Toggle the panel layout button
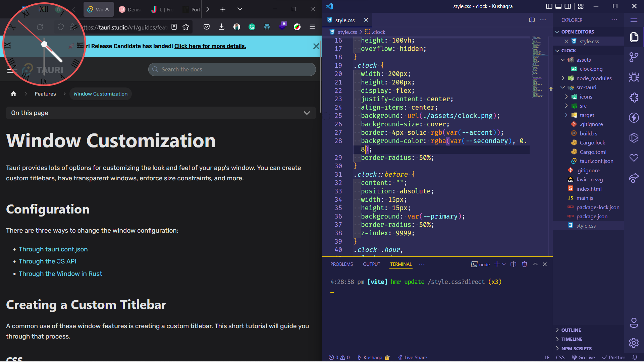This screenshot has height=362, width=644. pos(558,6)
